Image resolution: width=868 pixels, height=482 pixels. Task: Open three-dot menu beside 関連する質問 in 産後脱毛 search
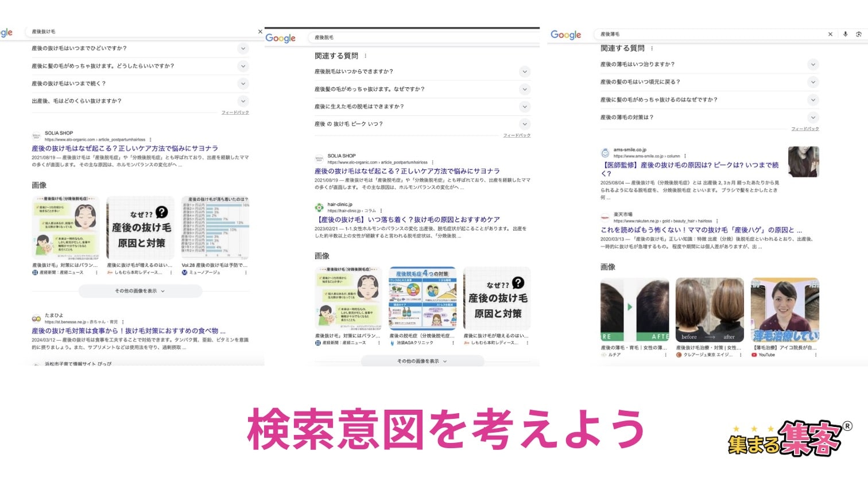click(x=366, y=56)
